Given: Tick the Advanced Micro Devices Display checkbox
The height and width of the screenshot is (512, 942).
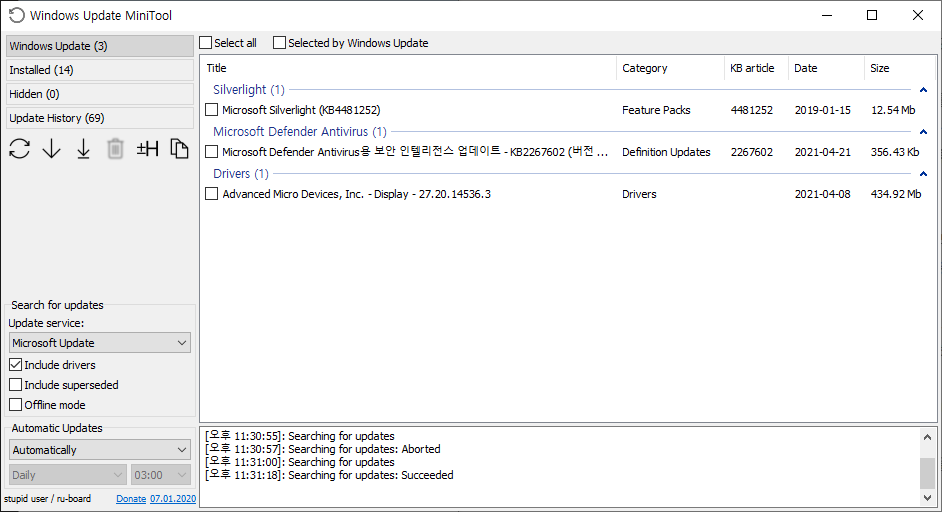Looking at the screenshot, I should point(211,194).
